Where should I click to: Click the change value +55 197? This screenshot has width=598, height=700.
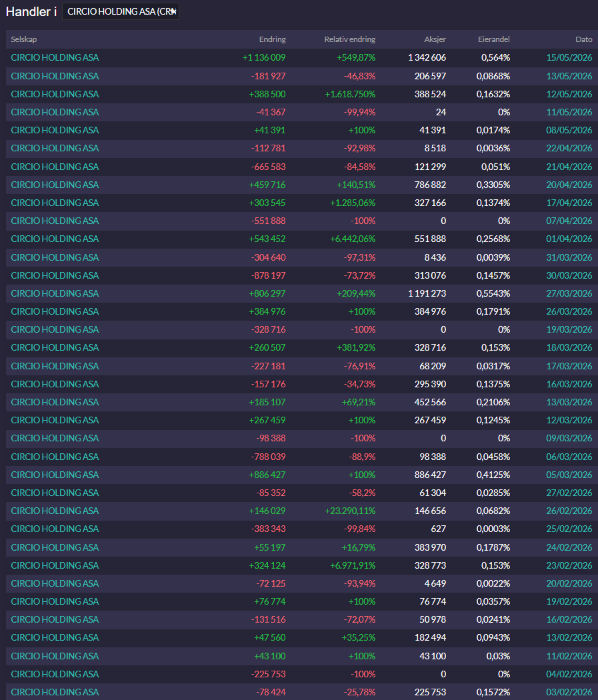pos(269,548)
